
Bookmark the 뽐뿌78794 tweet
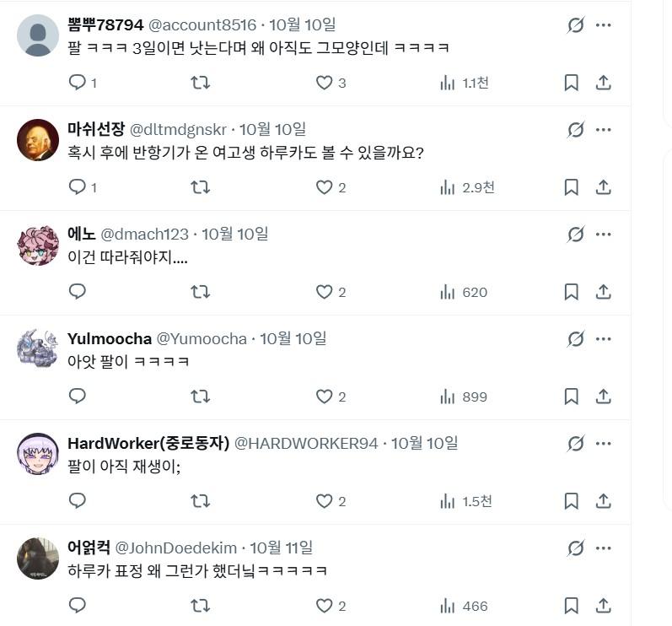click(571, 83)
